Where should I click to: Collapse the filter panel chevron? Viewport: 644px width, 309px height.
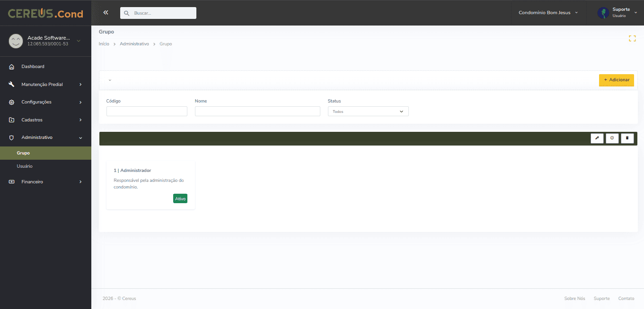110,80
